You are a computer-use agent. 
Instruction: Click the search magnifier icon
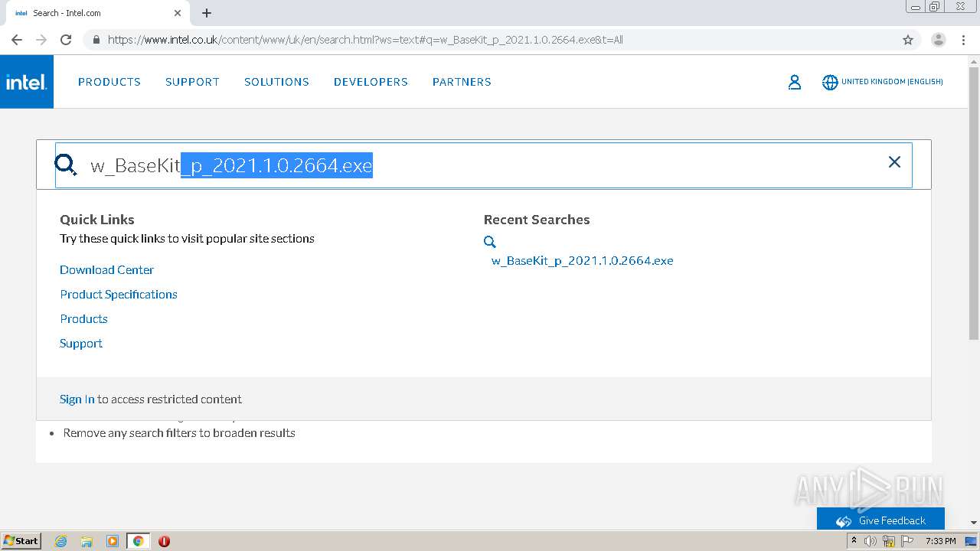pyautogui.click(x=67, y=165)
